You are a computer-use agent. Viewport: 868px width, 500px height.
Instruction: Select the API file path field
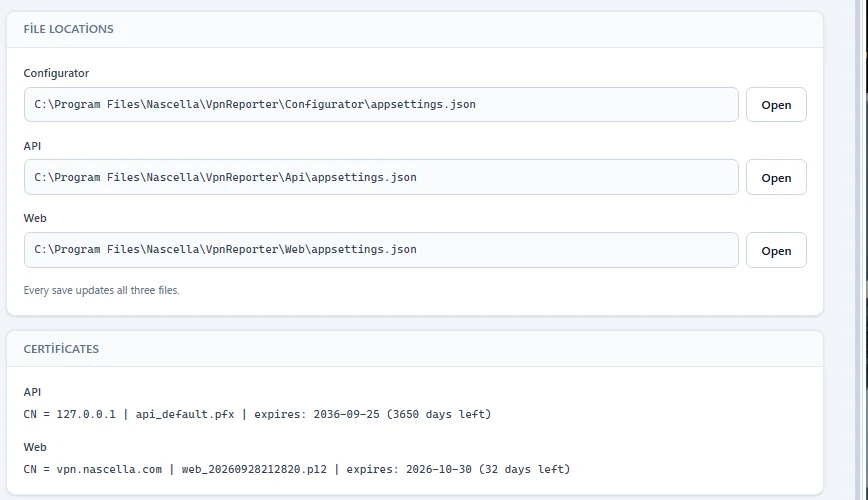click(x=381, y=177)
